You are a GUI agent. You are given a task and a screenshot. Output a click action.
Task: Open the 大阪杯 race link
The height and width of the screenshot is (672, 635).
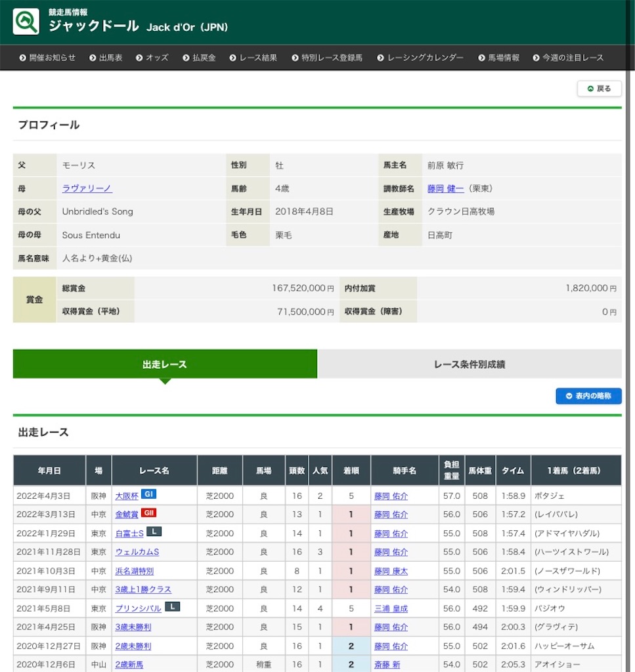127,496
